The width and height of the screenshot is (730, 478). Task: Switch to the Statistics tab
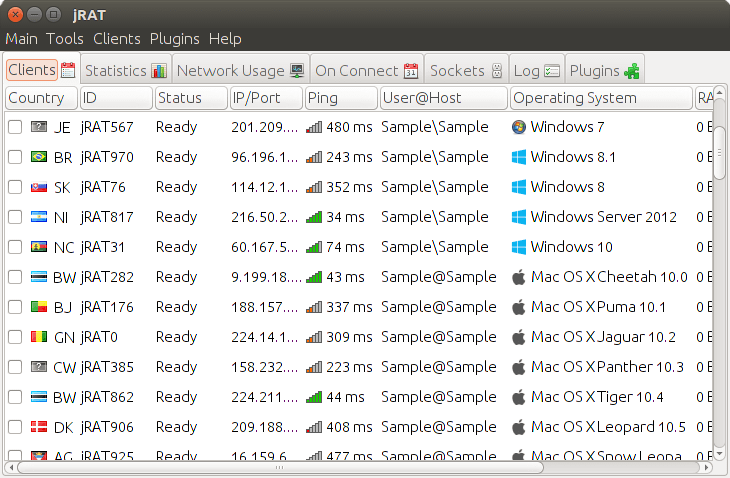click(124, 70)
